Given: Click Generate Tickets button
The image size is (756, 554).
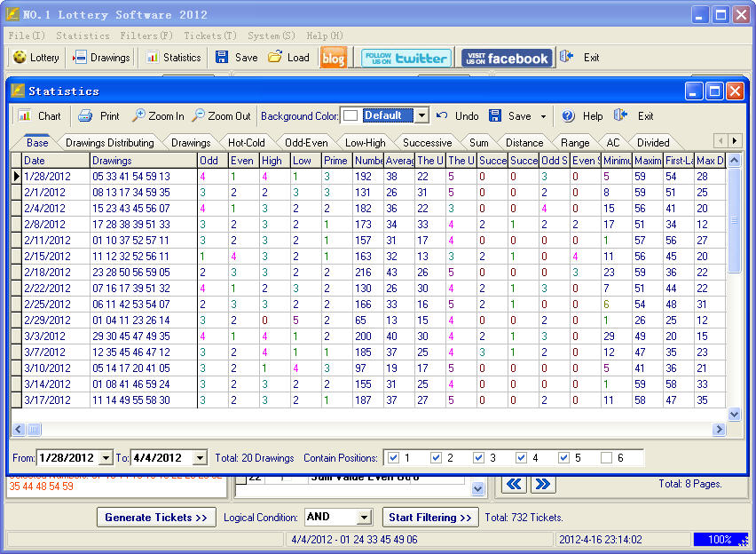Looking at the screenshot, I should click(x=156, y=518).
